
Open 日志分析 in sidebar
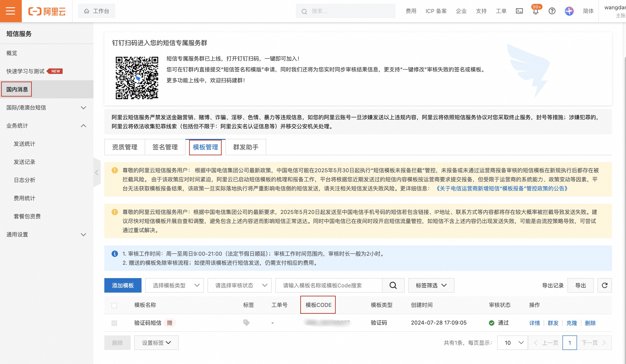click(47, 180)
